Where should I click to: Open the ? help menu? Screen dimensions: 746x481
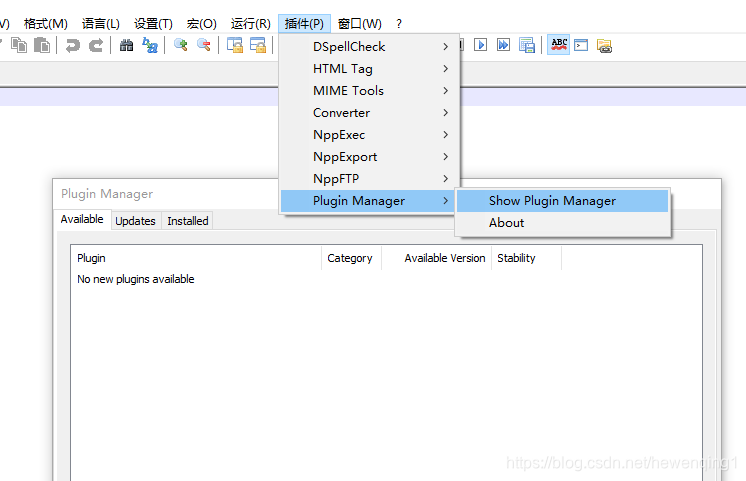(x=399, y=23)
